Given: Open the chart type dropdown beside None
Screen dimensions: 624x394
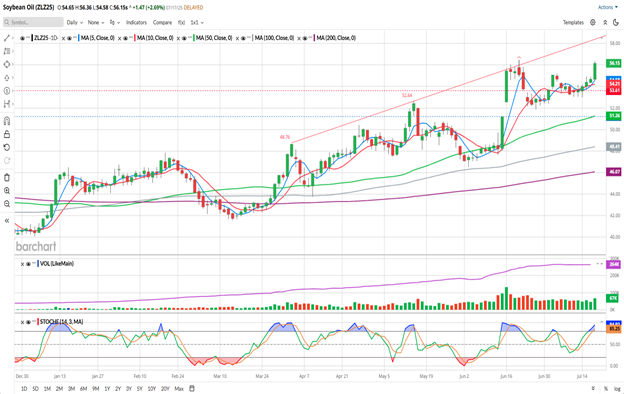Looking at the screenshot, I should point(115,23).
